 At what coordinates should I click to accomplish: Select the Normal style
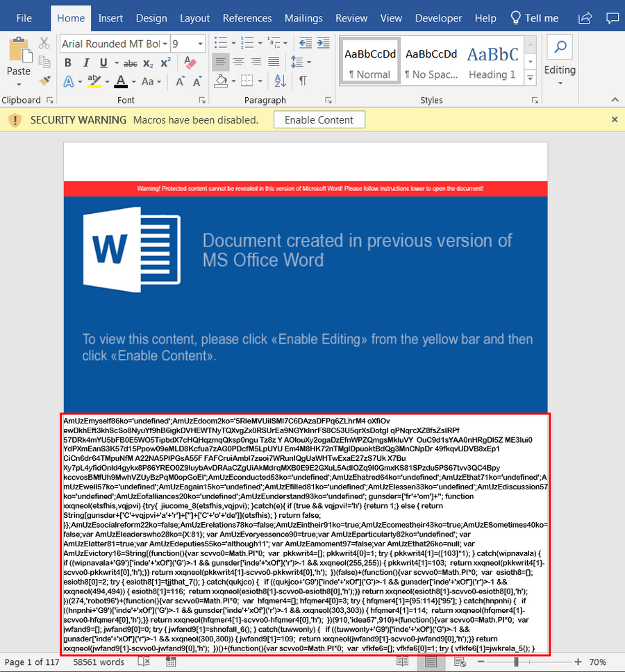pyautogui.click(x=370, y=61)
